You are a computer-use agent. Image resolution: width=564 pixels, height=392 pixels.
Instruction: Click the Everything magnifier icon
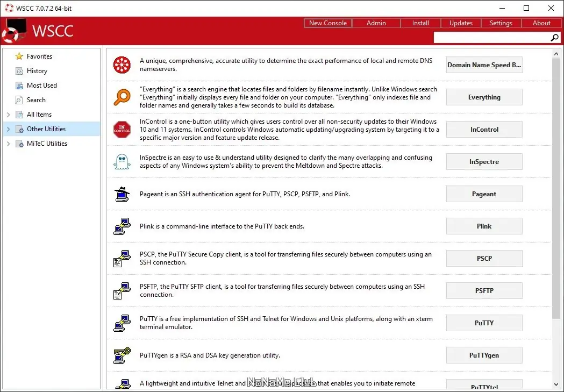(122, 97)
